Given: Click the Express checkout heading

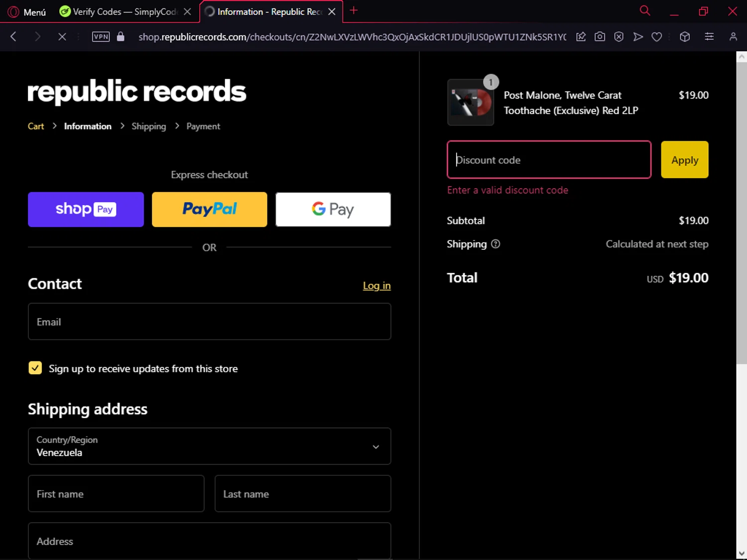Looking at the screenshot, I should [x=209, y=175].
